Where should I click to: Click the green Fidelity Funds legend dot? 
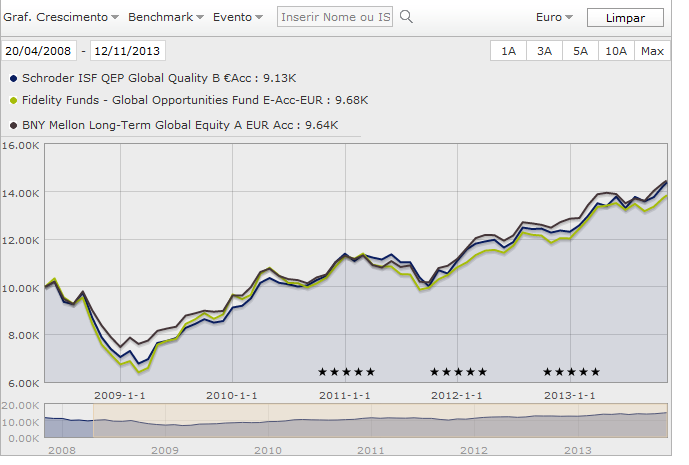pos(13,101)
